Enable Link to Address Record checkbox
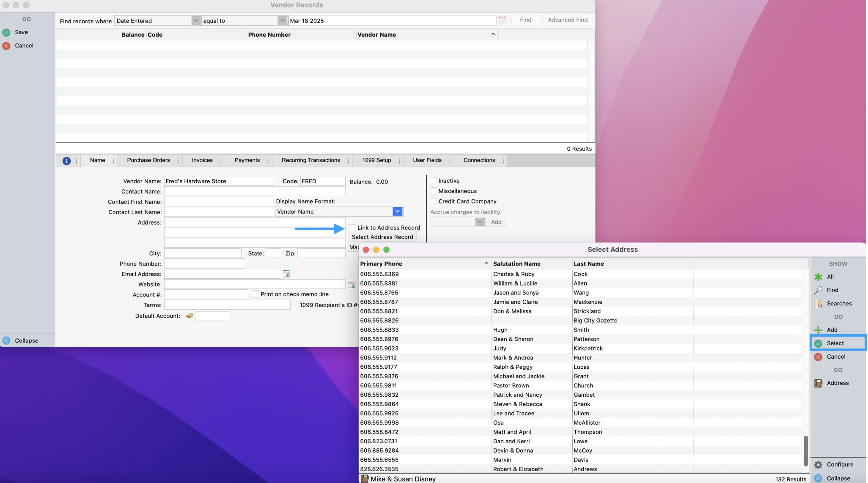The width and height of the screenshot is (868, 483). point(352,228)
